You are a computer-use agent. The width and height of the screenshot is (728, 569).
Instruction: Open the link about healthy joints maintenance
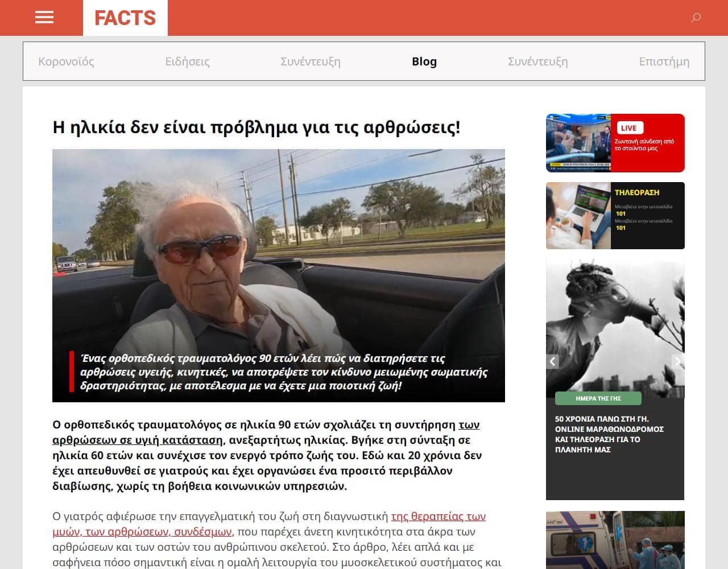click(137, 440)
